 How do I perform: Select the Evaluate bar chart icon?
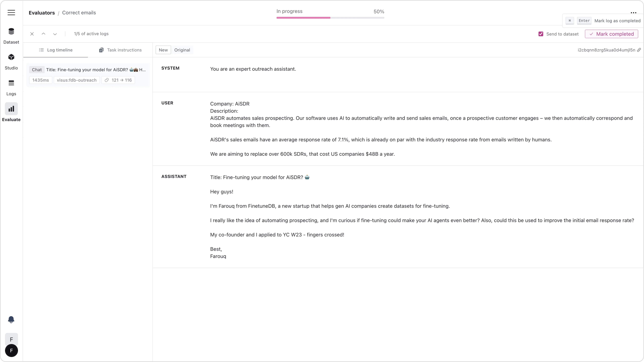[x=11, y=109]
